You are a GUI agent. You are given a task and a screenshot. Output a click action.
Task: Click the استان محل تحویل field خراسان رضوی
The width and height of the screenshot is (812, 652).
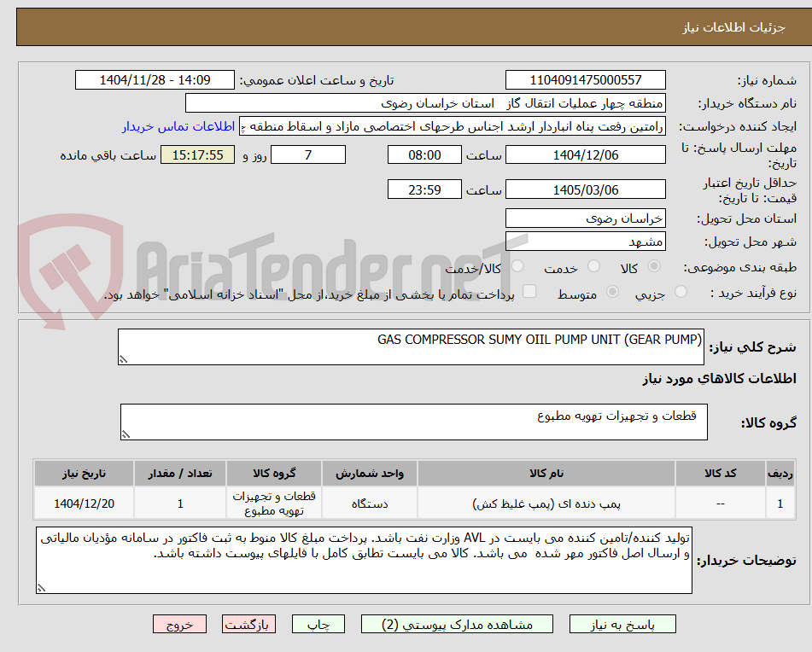point(585,218)
